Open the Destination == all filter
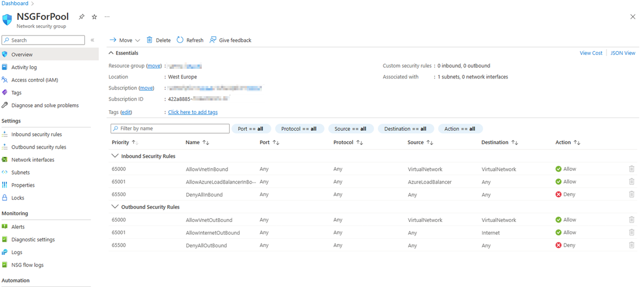644x287 pixels. (405, 128)
